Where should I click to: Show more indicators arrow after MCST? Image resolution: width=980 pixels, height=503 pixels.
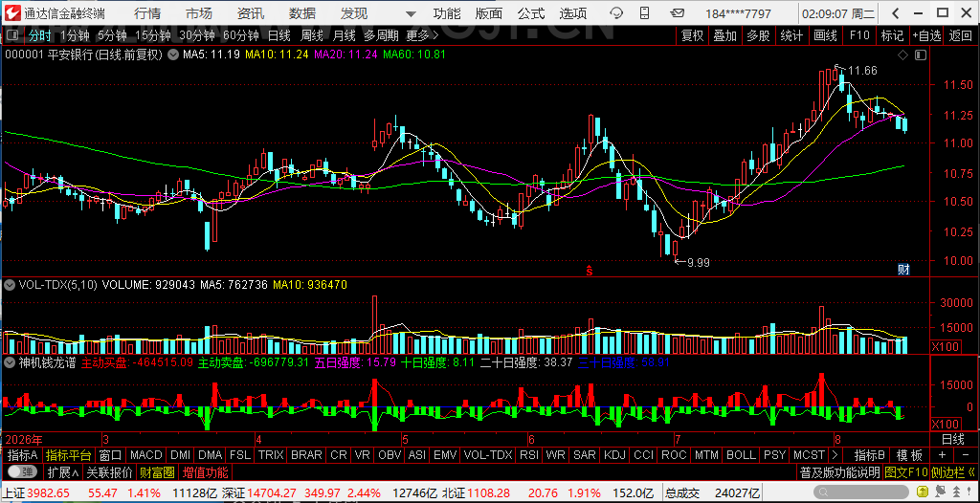835,455
